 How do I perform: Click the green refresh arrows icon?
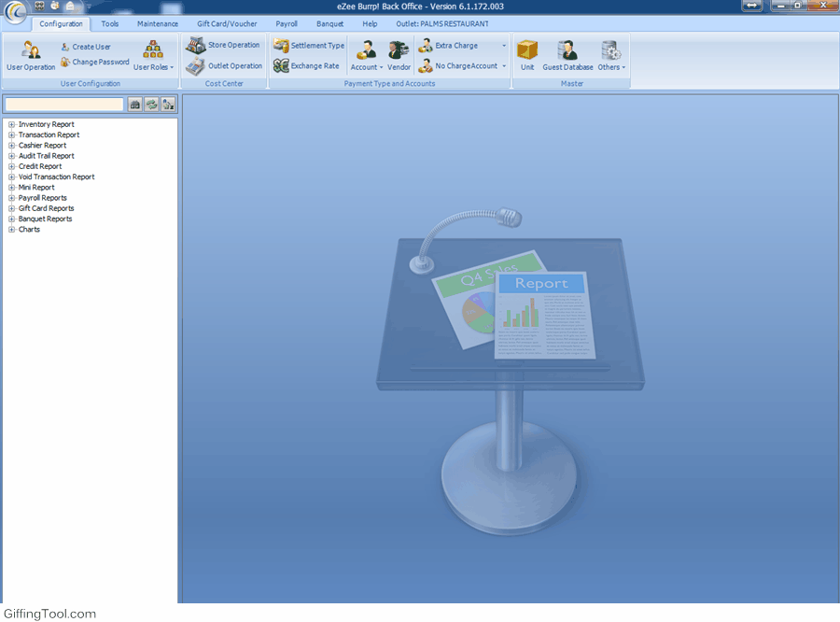pyautogui.click(x=151, y=105)
